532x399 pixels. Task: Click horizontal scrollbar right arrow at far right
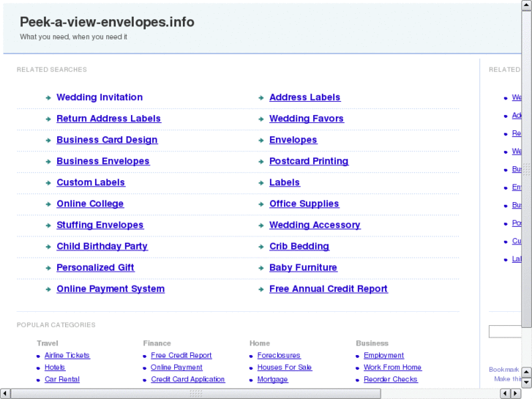coord(516,394)
